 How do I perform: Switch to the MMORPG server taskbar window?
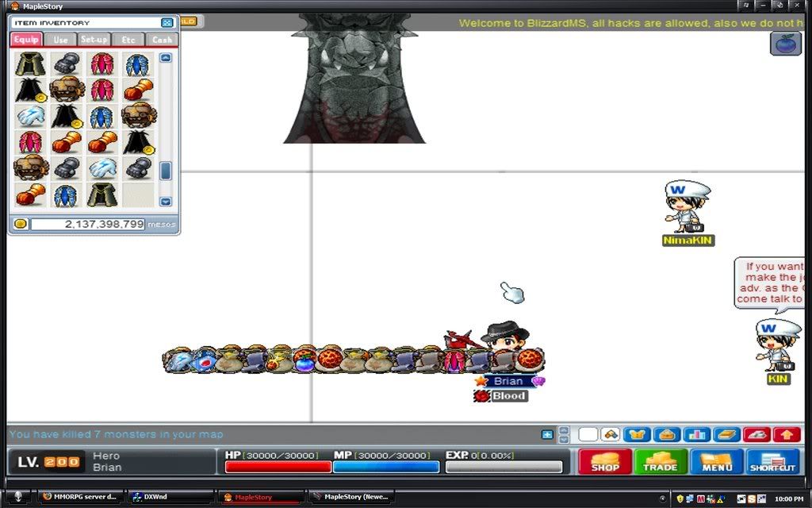(x=81, y=497)
